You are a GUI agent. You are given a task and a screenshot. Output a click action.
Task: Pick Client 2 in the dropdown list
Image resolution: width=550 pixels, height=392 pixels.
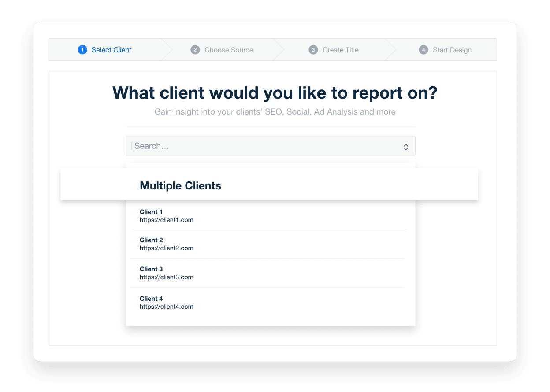coord(151,240)
